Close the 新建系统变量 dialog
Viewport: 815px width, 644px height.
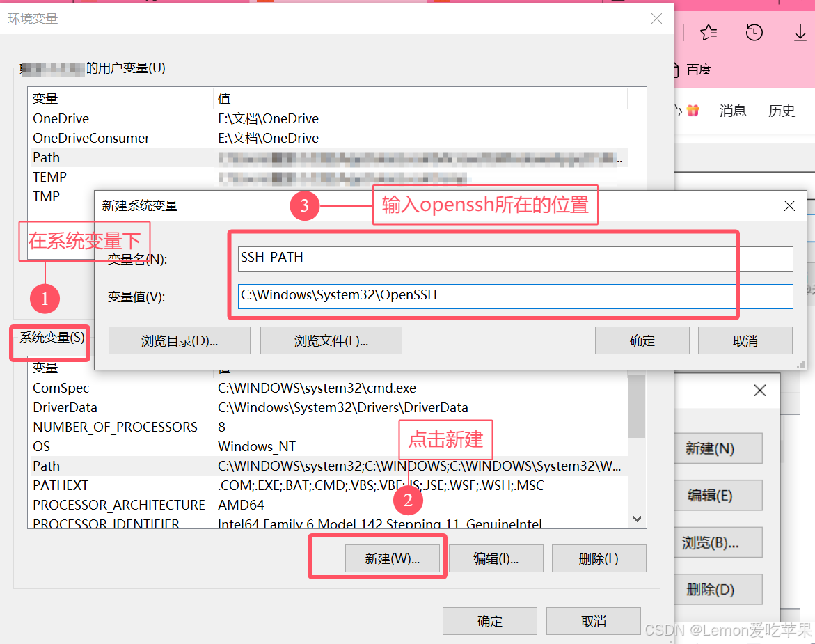[789, 206]
